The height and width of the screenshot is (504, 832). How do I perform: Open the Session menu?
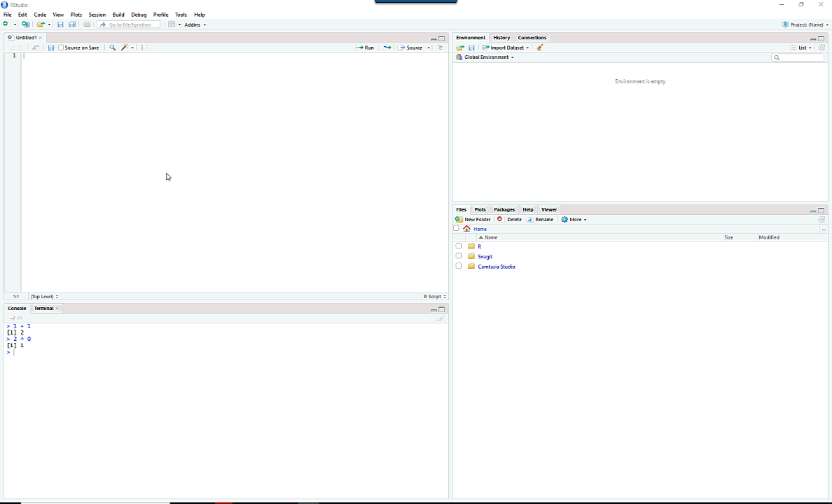pyautogui.click(x=97, y=15)
